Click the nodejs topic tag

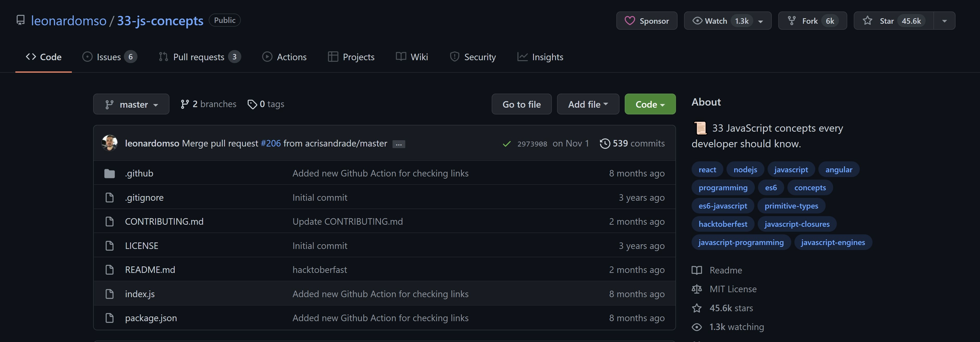tap(745, 169)
